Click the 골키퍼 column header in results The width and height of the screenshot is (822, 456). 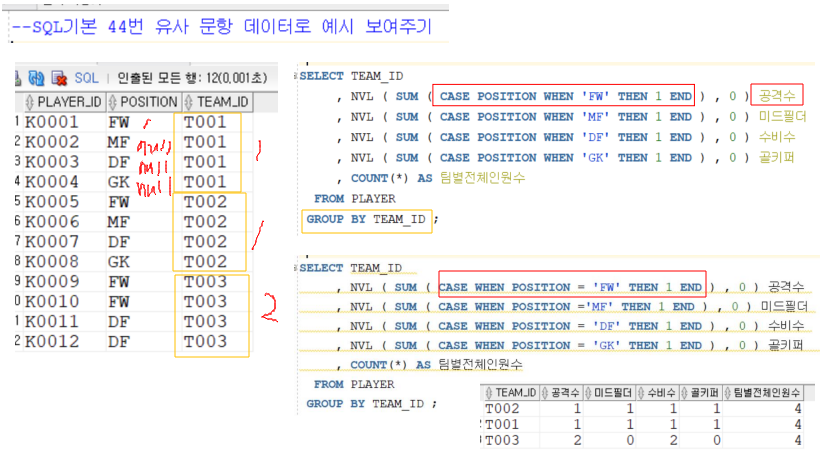(700, 393)
